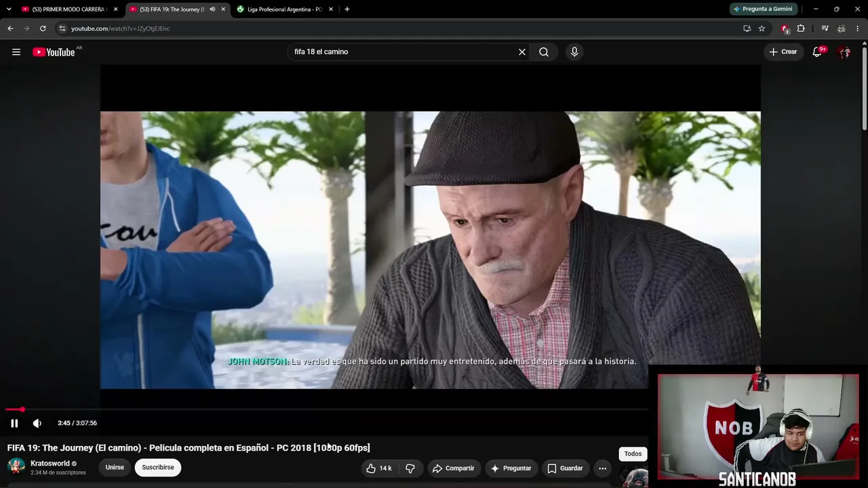Reload the YouTube page
Viewport: 868px width, 488px height.
coord(43,28)
